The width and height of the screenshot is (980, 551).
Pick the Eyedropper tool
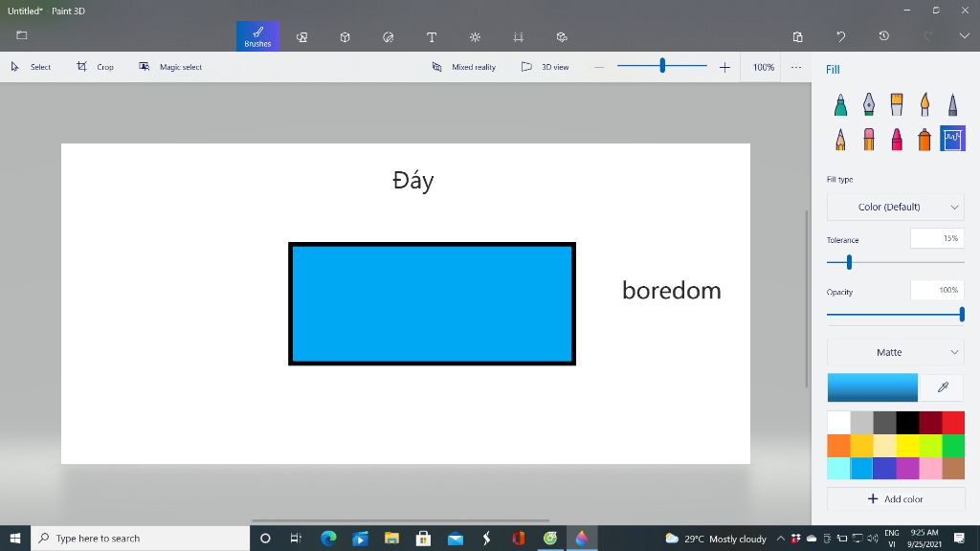[943, 387]
